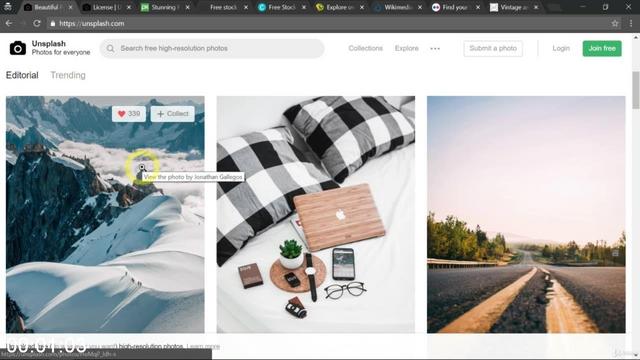Click the padlock site info icon
The width and height of the screenshot is (640, 360).
click(53, 24)
